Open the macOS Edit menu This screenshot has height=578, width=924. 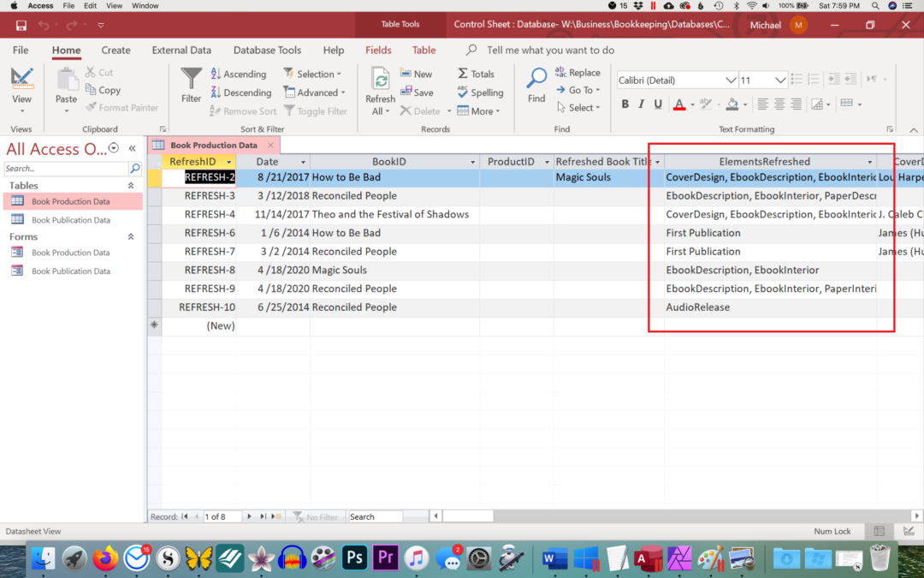coord(90,6)
